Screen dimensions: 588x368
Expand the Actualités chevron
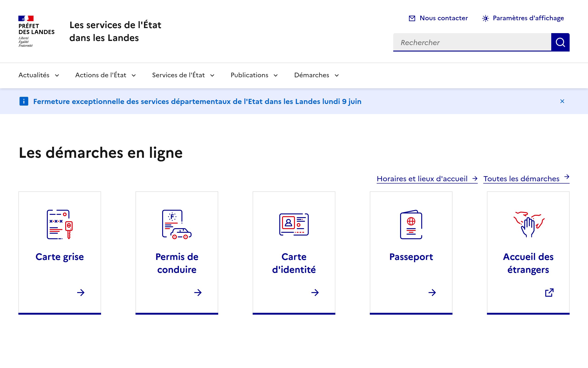pos(57,75)
